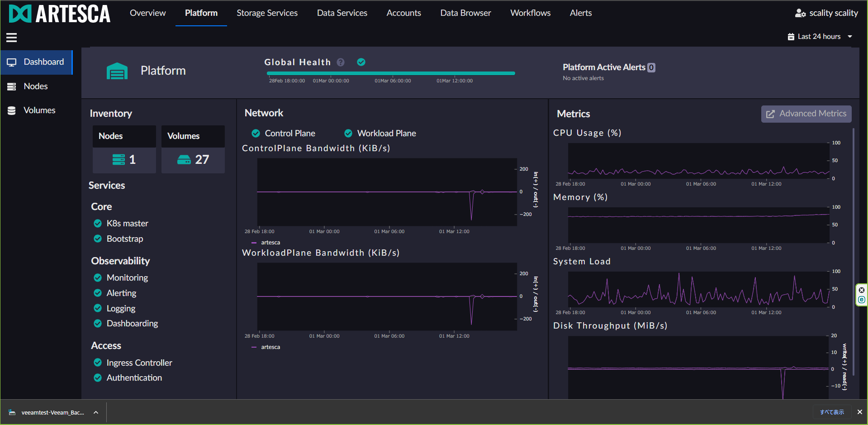Click the artesca legend under ControlPlane Bandwidth
Viewport: 868px width, 425px height.
tap(266, 243)
